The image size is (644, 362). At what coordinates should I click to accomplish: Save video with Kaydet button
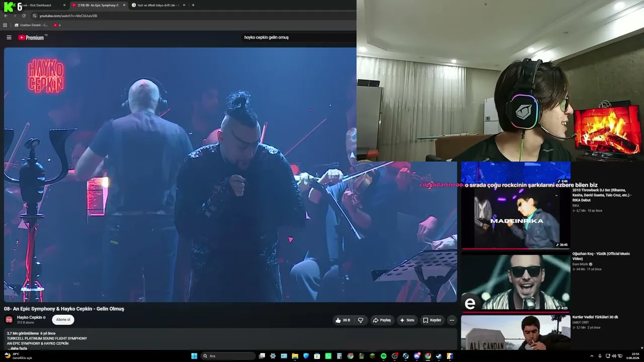click(432, 320)
